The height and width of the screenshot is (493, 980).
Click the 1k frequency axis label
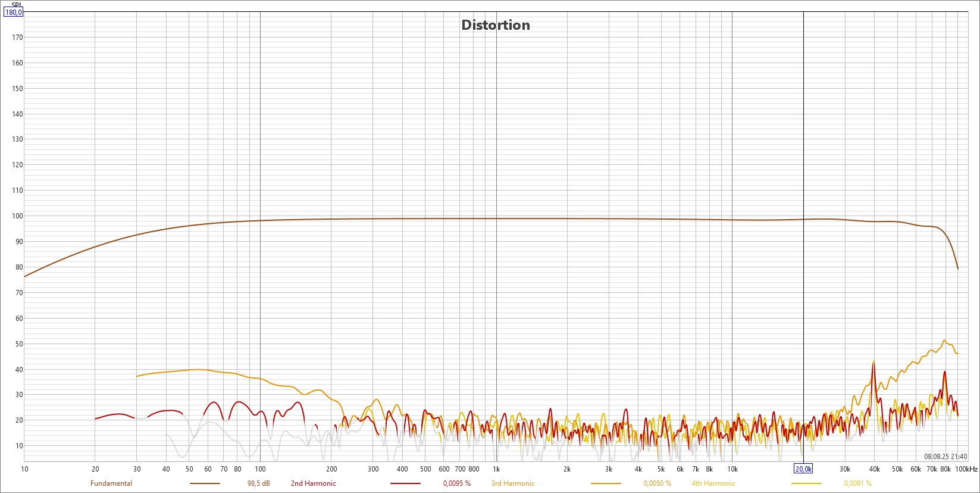496,469
